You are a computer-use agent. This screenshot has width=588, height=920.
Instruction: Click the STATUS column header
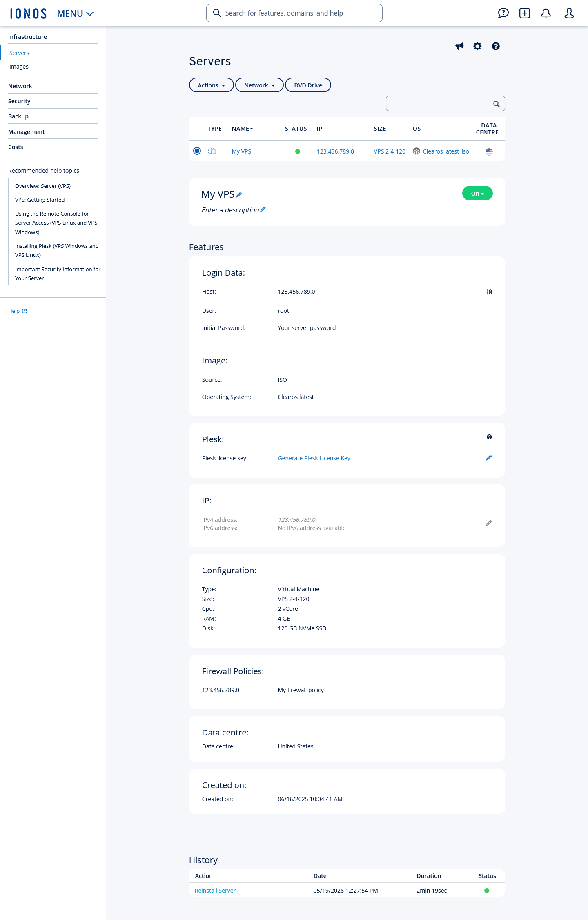tap(296, 129)
